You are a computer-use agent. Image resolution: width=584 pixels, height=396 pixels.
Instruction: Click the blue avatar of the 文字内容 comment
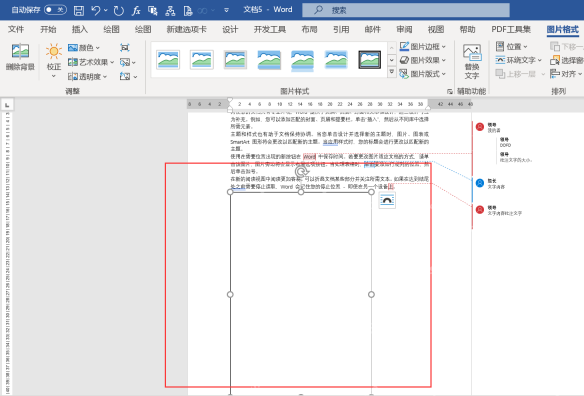click(480, 183)
